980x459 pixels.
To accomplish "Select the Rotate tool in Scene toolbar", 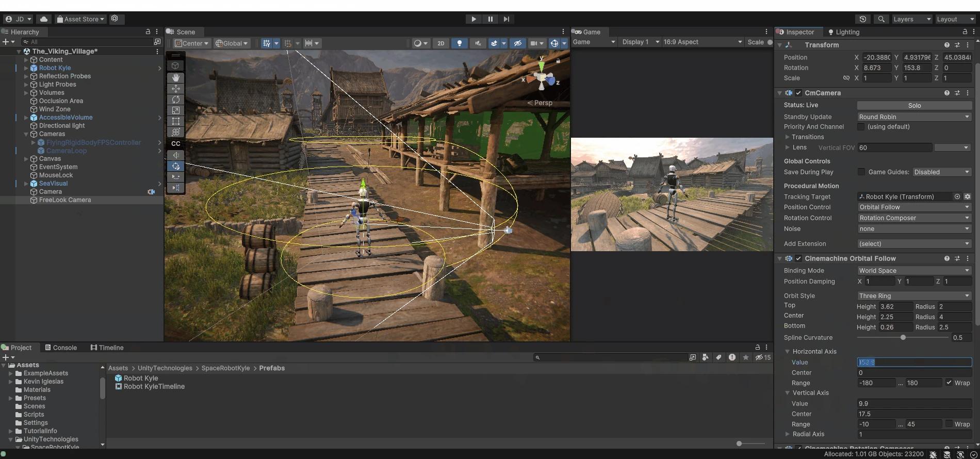I will (176, 100).
